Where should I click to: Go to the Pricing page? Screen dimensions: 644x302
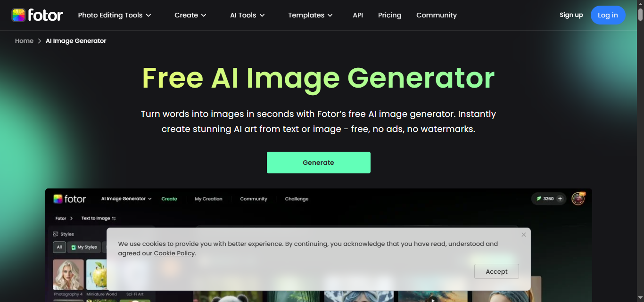pos(389,15)
